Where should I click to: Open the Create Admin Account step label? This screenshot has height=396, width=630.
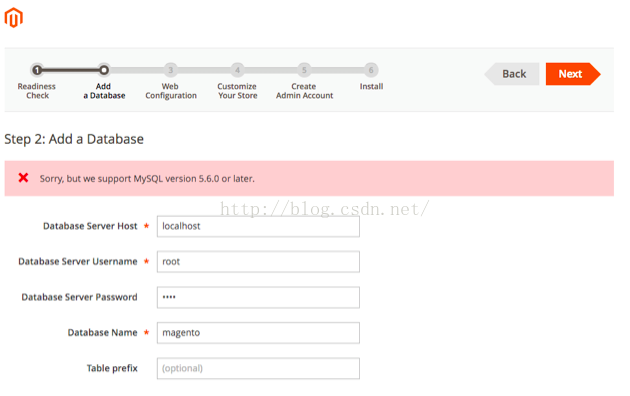click(x=304, y=91)
